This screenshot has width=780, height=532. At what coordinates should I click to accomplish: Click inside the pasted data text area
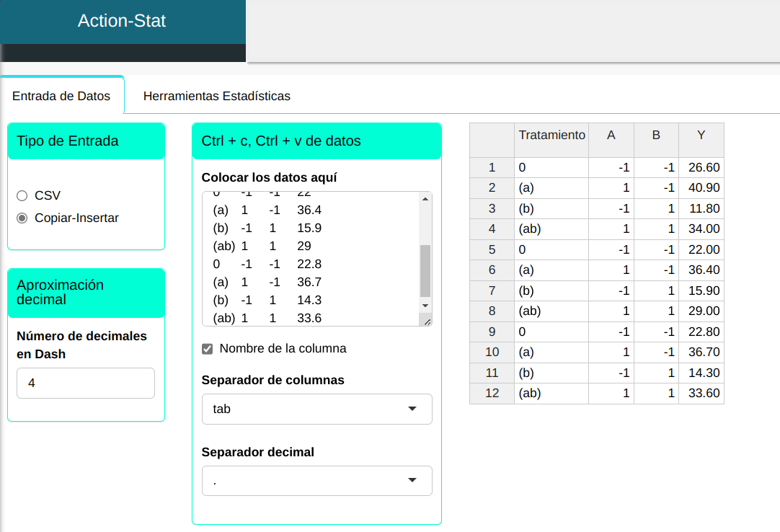point(310,258)
